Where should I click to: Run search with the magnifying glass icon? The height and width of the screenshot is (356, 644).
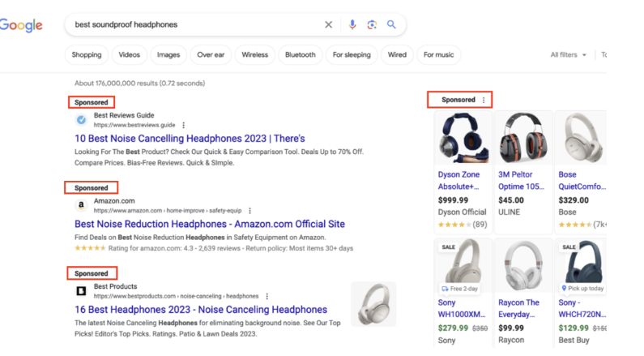coord(391,24)
